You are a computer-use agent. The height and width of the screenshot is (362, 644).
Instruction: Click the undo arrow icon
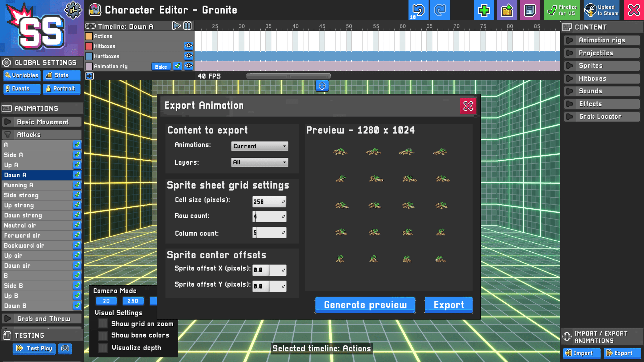(418, 10)
